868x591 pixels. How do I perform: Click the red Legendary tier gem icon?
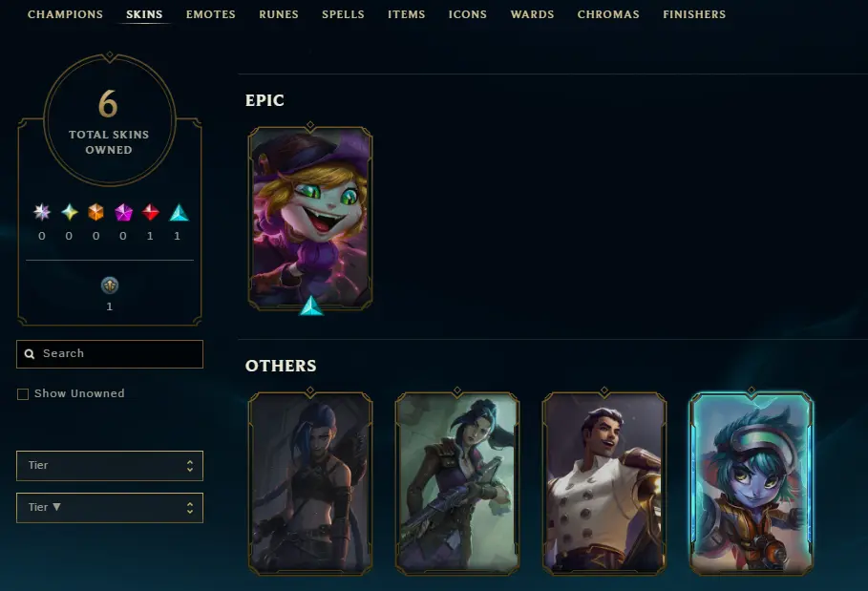click(x=151, y=212)
